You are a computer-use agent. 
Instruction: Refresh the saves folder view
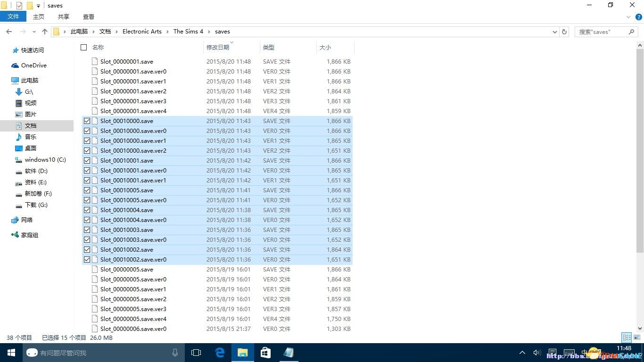coord(564,32)
